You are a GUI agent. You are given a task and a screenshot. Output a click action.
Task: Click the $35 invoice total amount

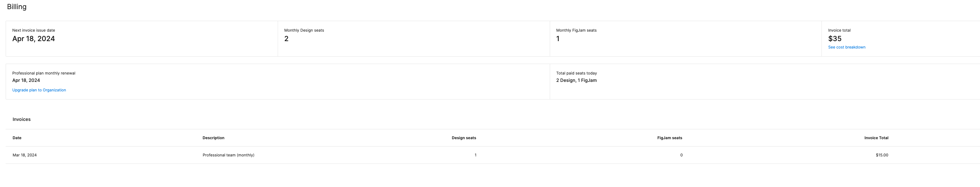(834, 39)
